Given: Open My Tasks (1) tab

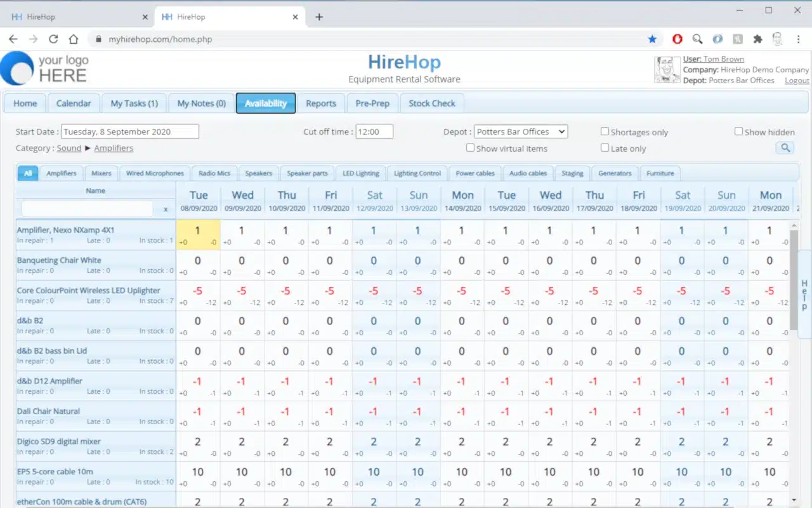Looking at the screenshot, I should tap(134, 103).
